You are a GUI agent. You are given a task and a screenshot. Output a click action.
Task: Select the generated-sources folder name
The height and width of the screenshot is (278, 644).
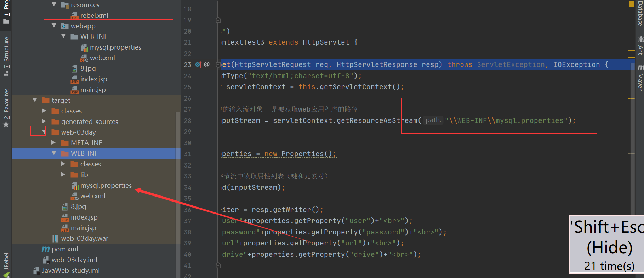pos(90,121)
